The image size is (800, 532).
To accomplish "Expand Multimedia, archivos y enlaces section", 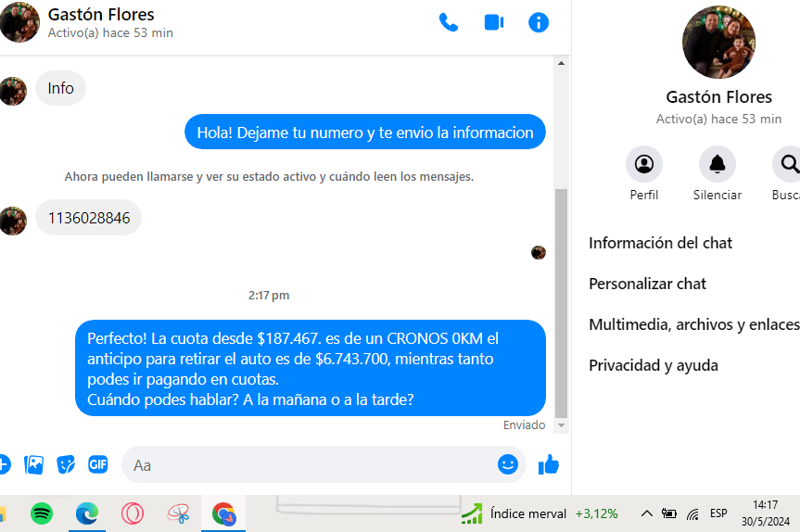I will [x=692, y=324].
